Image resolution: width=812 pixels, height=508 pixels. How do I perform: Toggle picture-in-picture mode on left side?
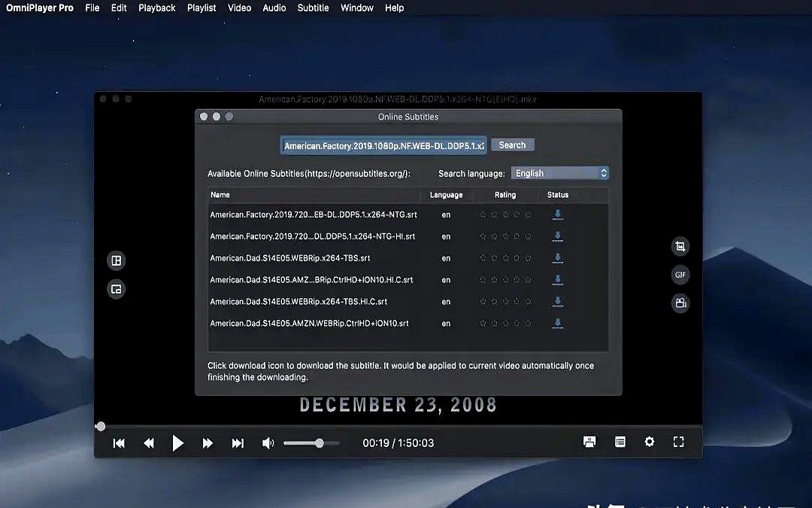[x=117, y=289]
